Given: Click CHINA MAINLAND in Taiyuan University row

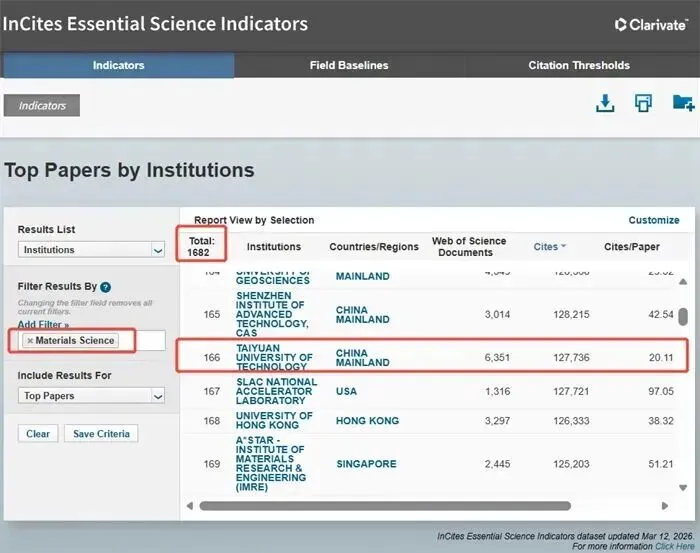Looking at the screenshot, I should (362, 358).
